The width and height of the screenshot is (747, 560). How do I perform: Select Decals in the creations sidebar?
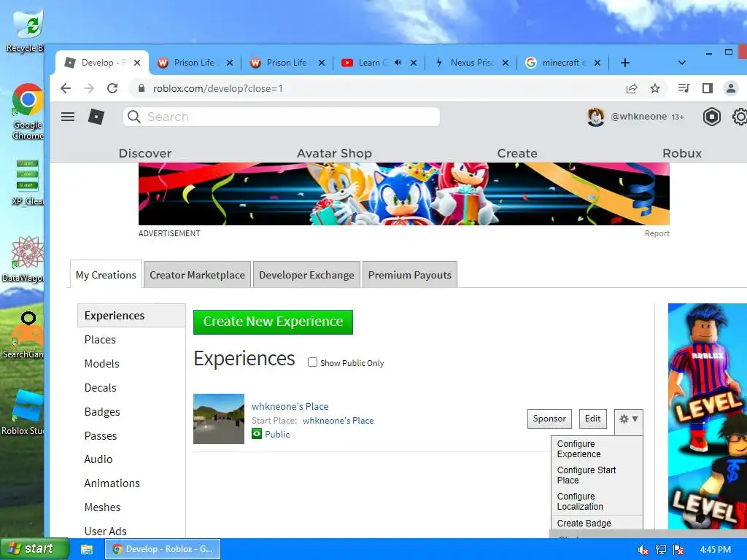point(100,388)
